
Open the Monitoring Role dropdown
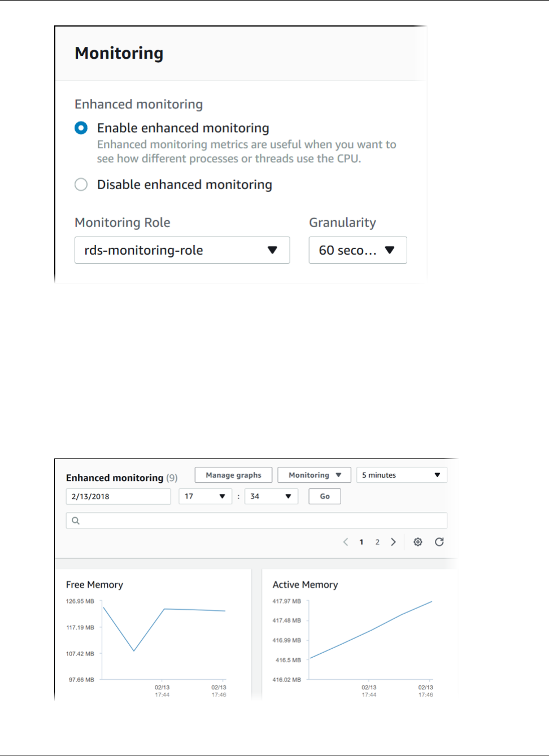[x=182, y=250]
